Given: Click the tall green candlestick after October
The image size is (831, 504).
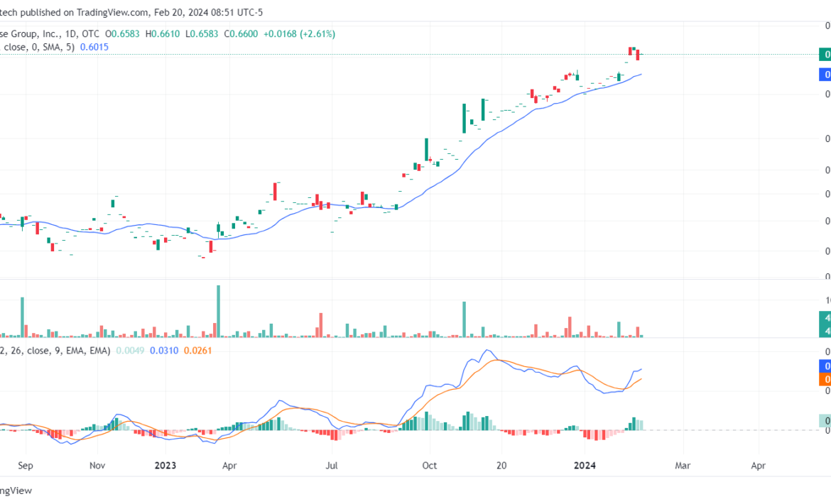Looking at the screenshot, I should click(x=465, y=118).
